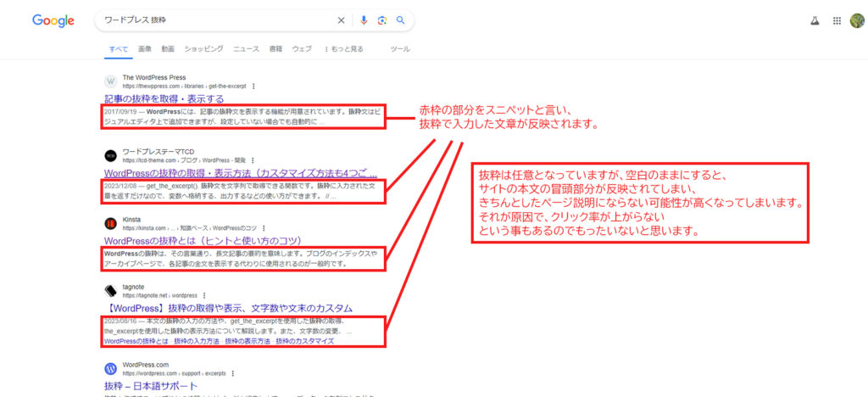Click the Kinsta site favicon

click(x=110, y=224)
